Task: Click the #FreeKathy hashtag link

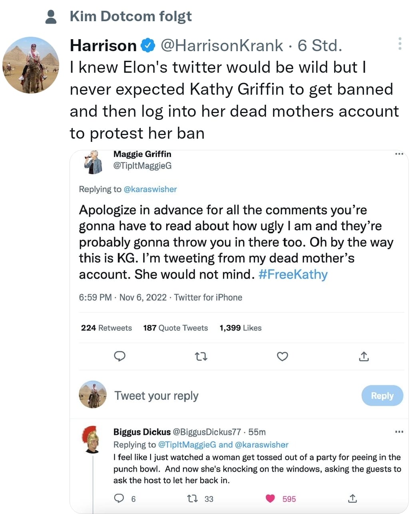Action: 293,274
